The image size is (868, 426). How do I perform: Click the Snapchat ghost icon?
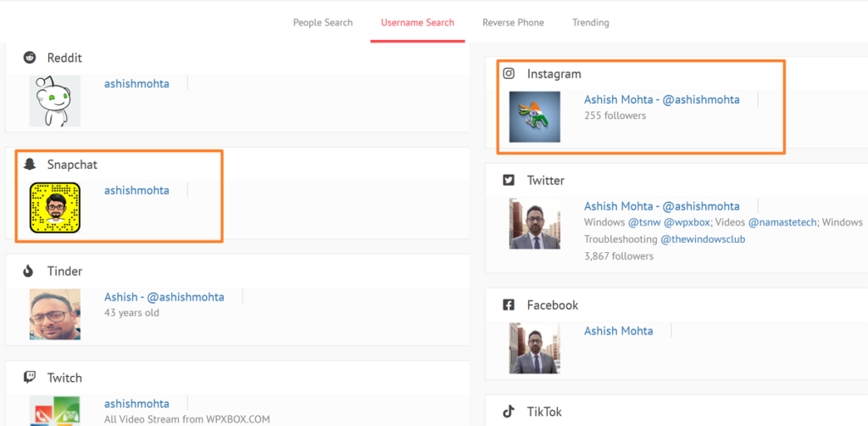(30, 164)
